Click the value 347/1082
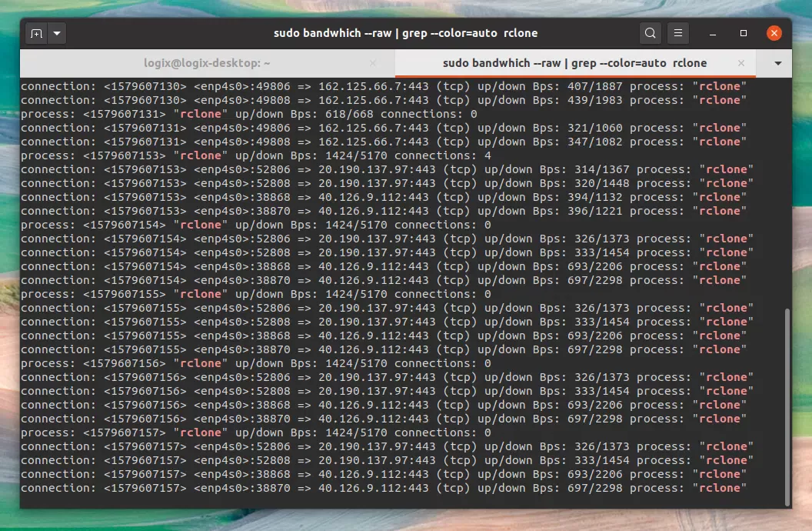The height and width of the screenshot is (531, 812). (x=595, y=142)
